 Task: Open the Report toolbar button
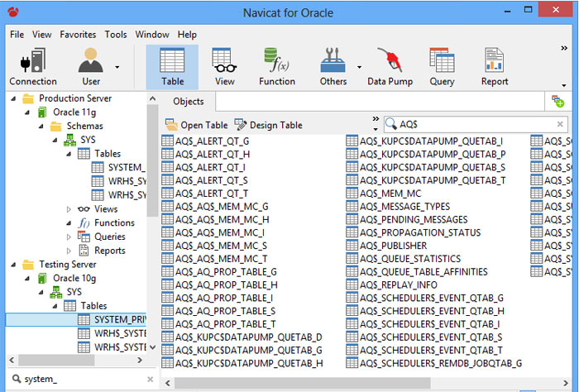pyautogui.click(x=495, y=67)
